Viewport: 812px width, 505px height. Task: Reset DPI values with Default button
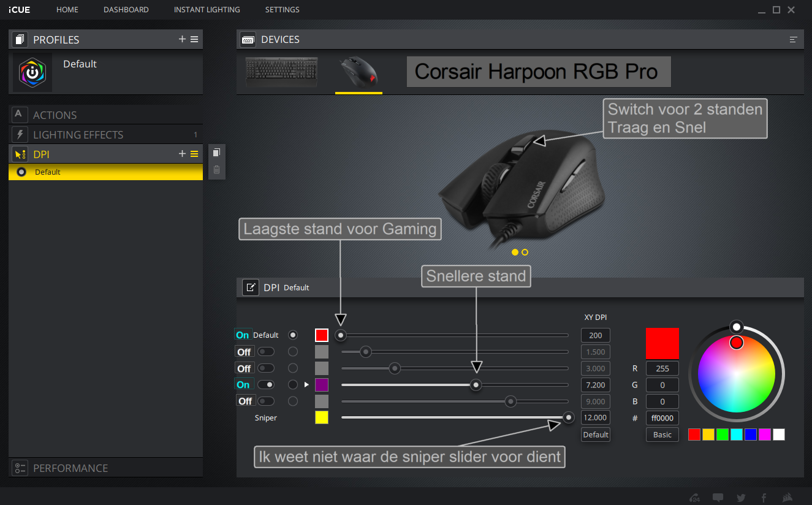(596, 435)
